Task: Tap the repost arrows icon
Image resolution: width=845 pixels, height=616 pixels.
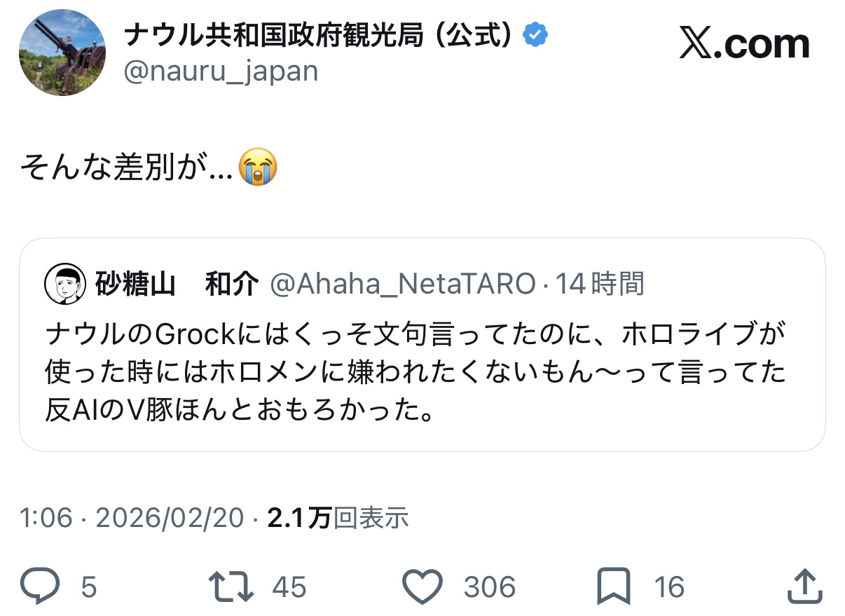Action: tap(232, 585)
